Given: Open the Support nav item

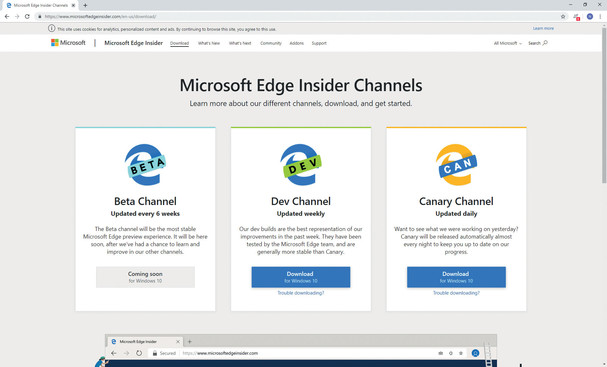Looking at the screenshot, I should (x=319, y=43).
